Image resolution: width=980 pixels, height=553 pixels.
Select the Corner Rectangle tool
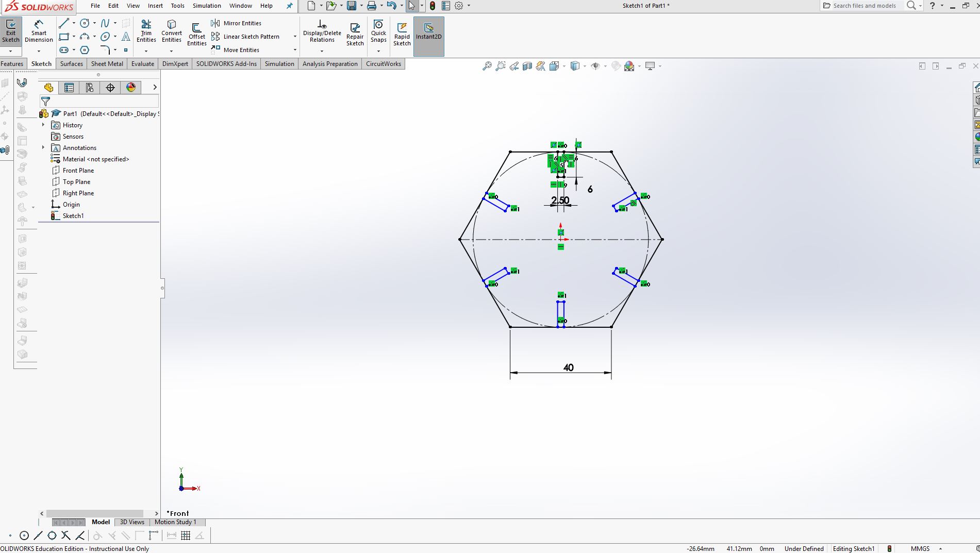click(64, 37)
